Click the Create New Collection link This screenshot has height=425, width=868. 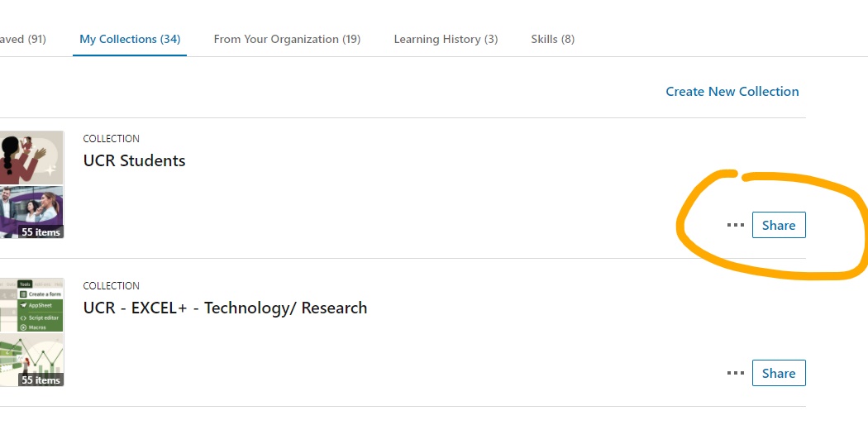[732, 92]
